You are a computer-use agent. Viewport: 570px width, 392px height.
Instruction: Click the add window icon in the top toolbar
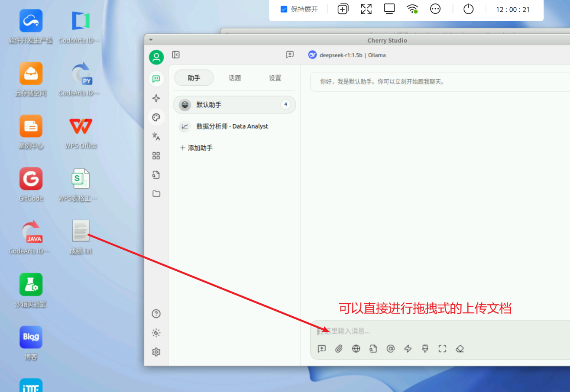[x=343, y=9]
